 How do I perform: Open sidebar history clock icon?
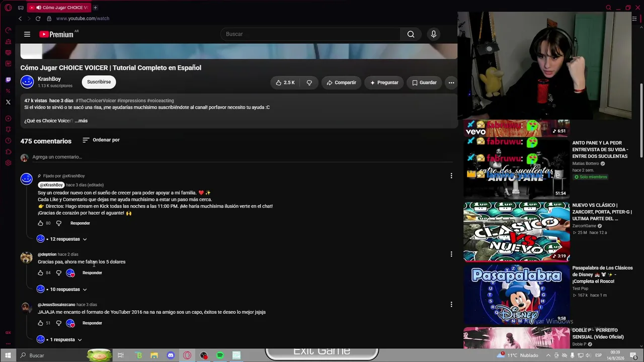coord(8,141)
